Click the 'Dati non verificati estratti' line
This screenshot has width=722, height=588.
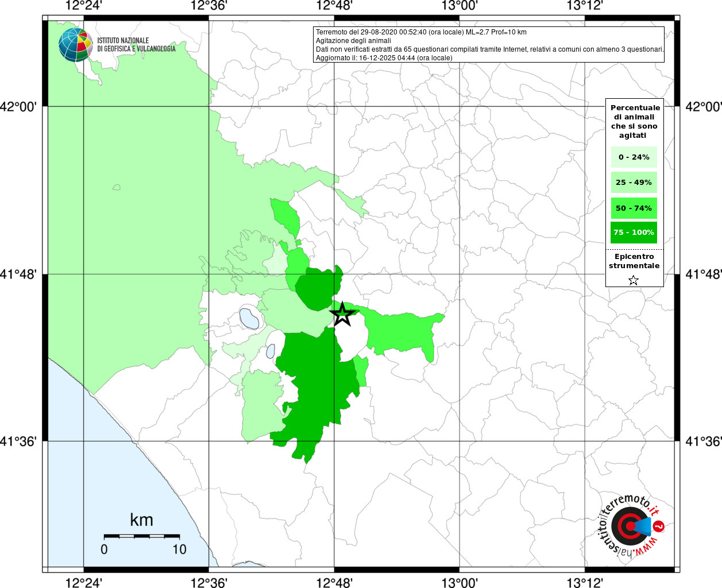click(490, 49)
